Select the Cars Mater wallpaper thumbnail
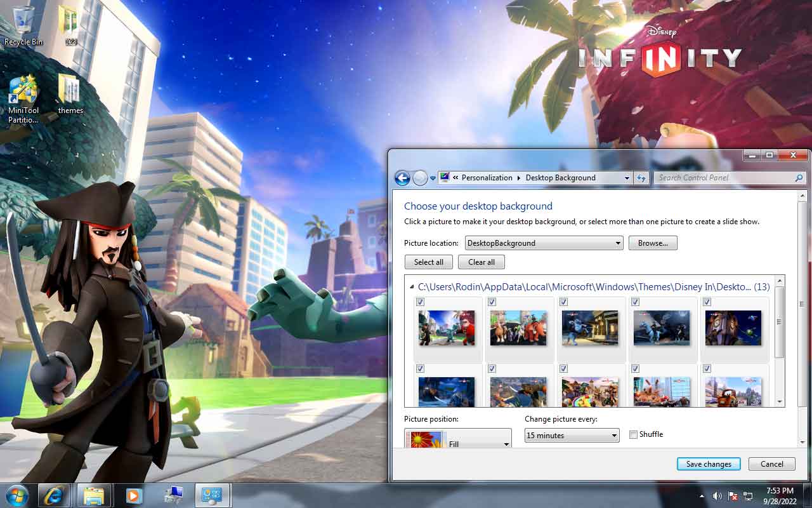This screenshot has width=812, height=508. point(733,392)
